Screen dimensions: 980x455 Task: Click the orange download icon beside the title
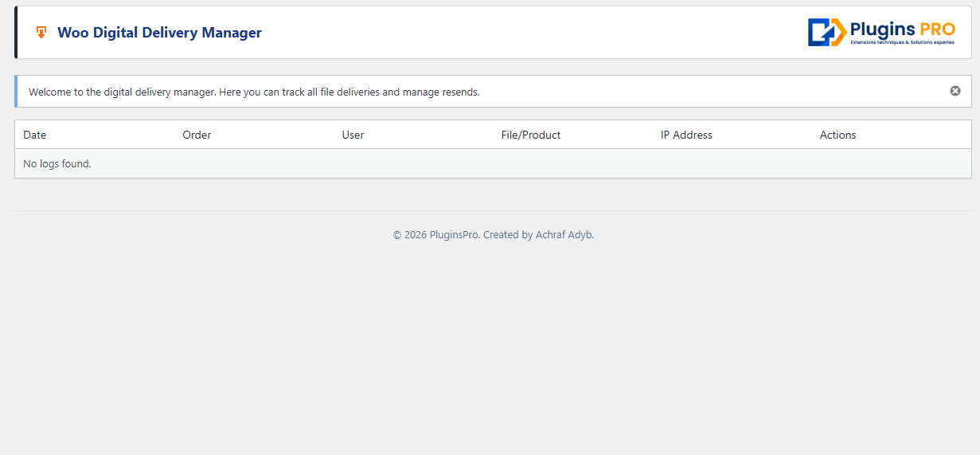(x=41, y=33)
